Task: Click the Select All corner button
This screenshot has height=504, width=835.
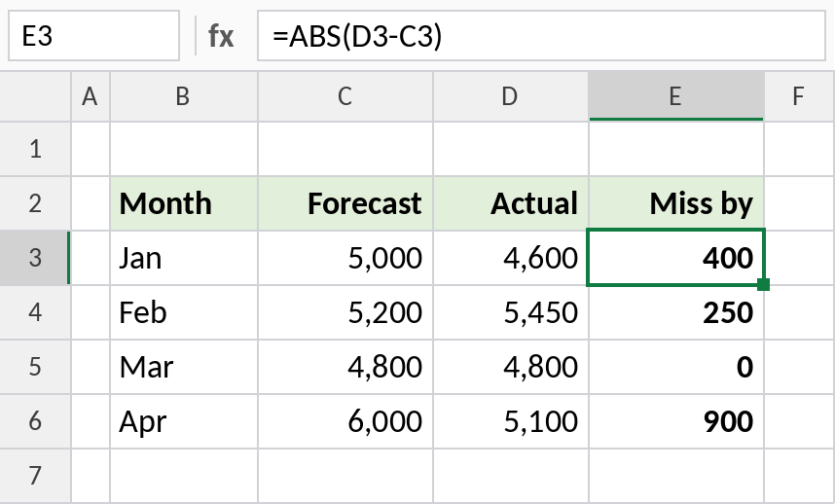Action: point(35,96)
